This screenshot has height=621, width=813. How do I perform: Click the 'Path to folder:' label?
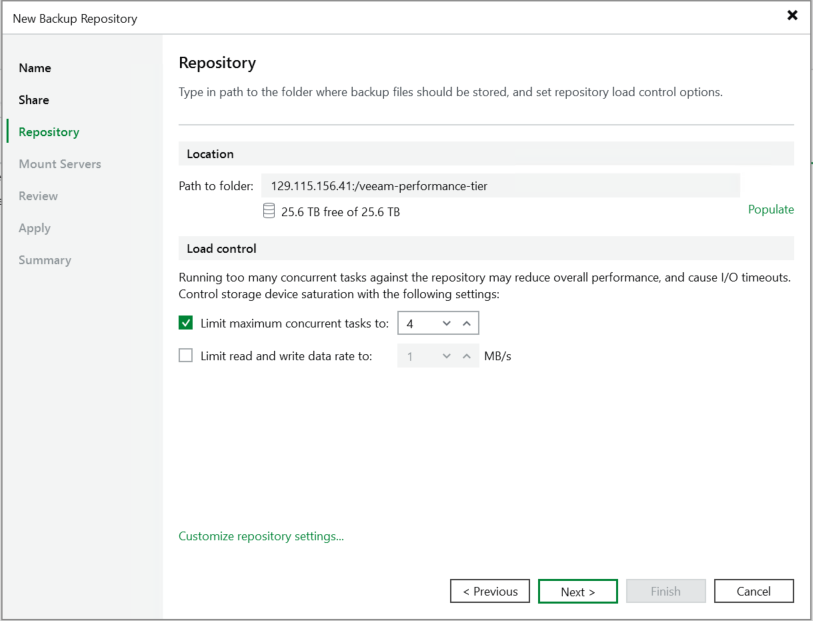(216, 186)
